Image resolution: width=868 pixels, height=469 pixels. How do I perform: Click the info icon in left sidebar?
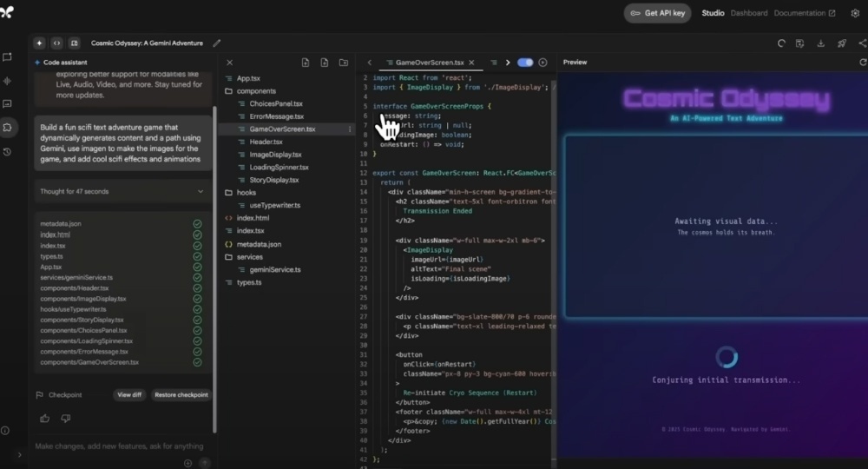(5, 430)
